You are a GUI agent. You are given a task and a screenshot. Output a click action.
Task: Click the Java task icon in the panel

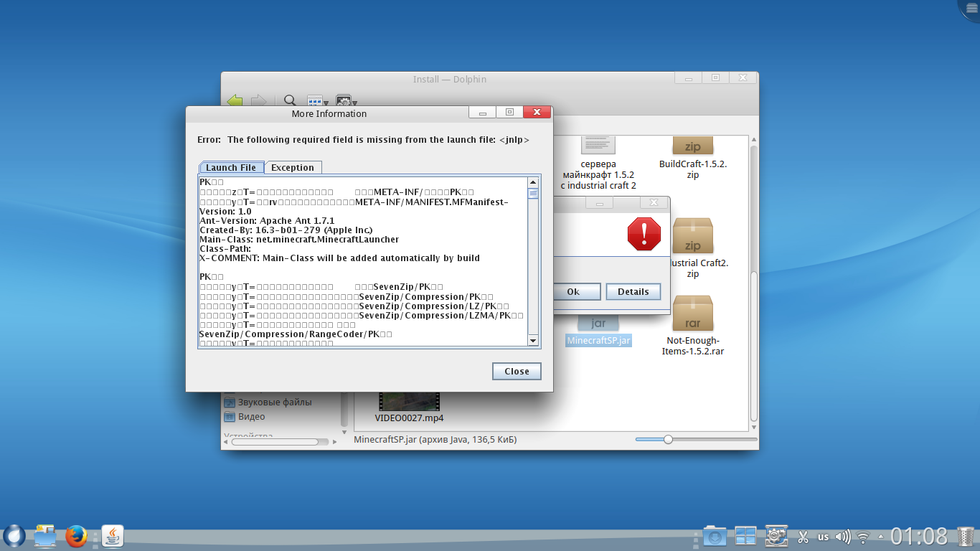[112, 536]
